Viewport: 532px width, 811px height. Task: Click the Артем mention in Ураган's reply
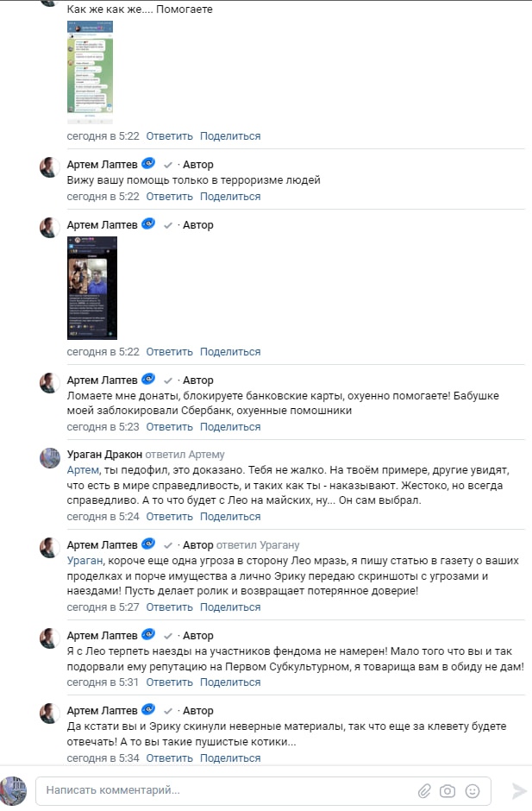point(83,470)
